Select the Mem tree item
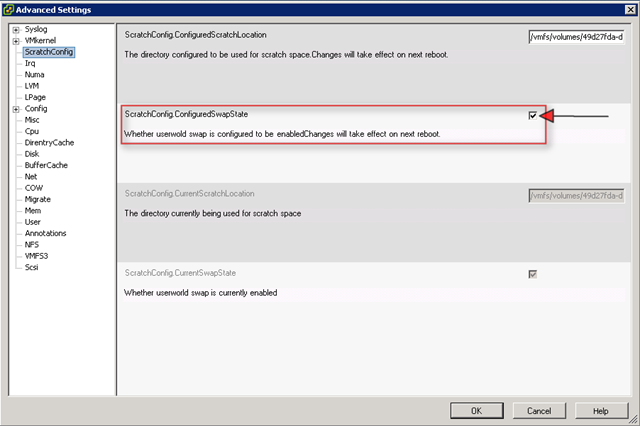 pyautogui.click(x=33, y=210)
